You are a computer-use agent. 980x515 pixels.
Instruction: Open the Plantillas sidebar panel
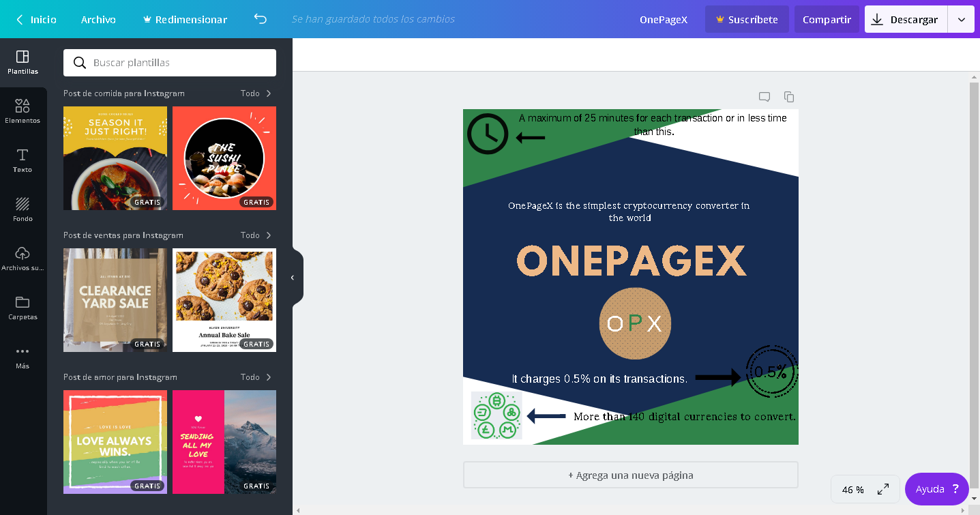click(23, 63)
